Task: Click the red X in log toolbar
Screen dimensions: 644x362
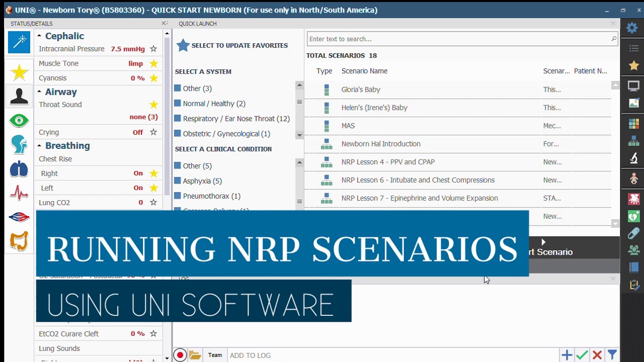Action: click(597, 355)
